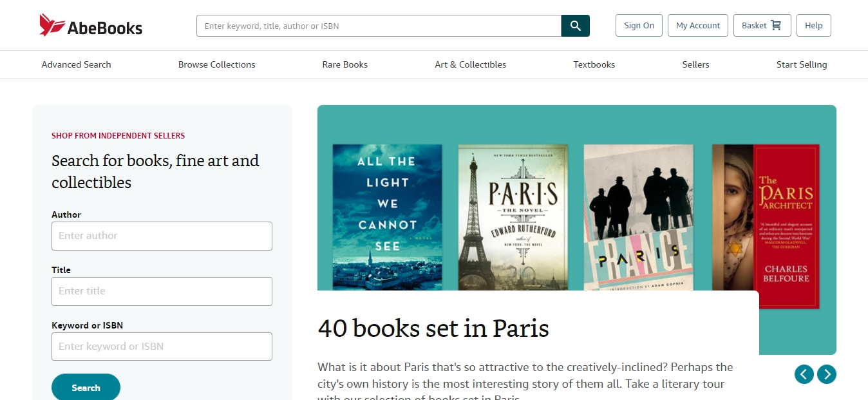Select Paris The Novel book cover
Screen dimensions: 868x400
[513, 217]
